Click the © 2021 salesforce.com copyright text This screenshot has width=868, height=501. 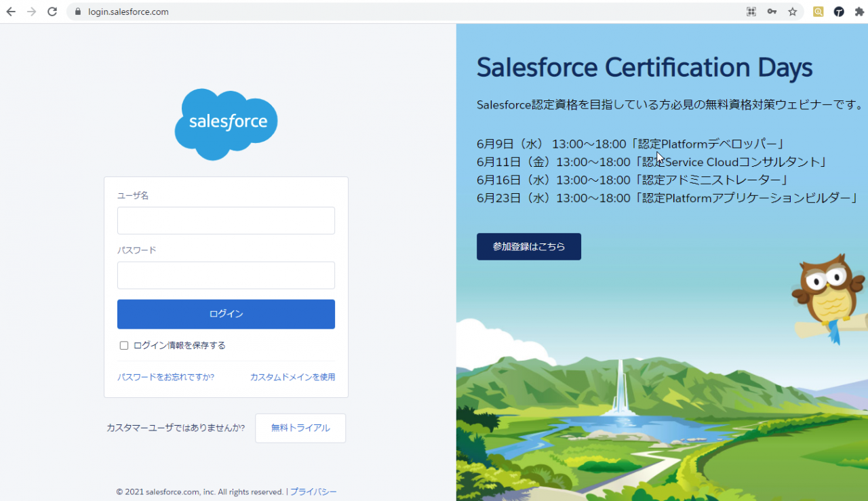200,492
